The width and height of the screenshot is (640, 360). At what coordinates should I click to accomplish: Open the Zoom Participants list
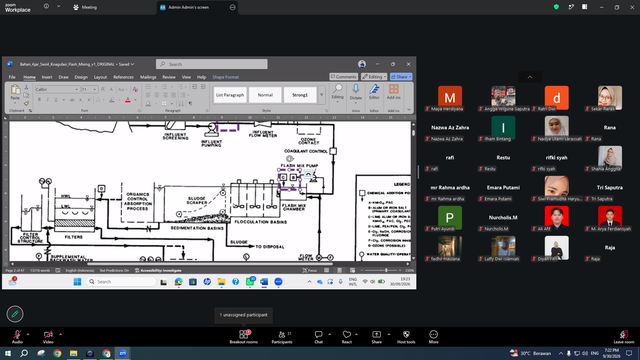coord(282,336)
